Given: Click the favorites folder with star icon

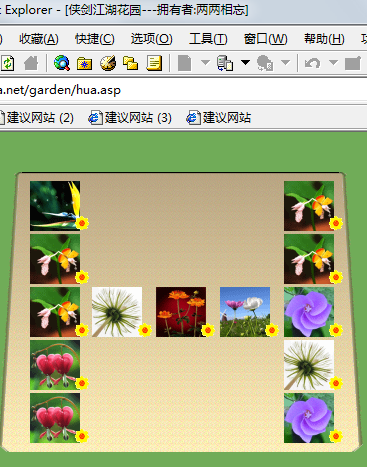Looking at the screenshot, I should pos(84,63).
